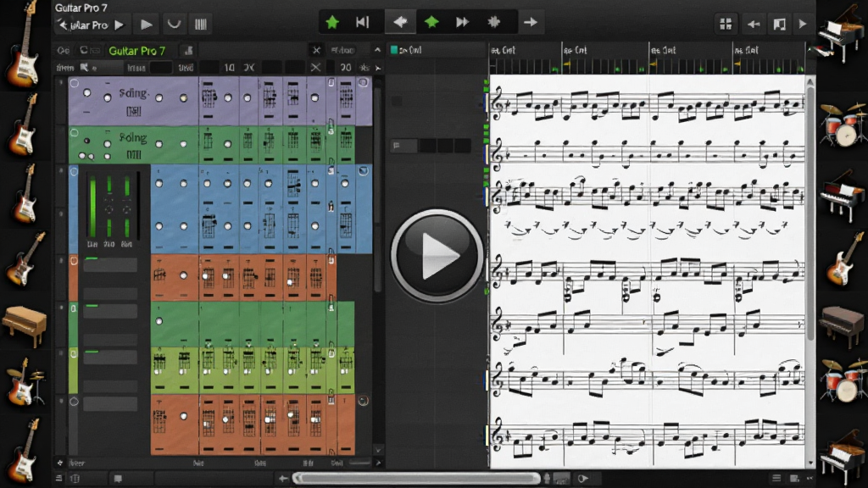The image size is (868, 488).
Task: Toggle the circle on the blue track row
Action: tap(74, 171)
